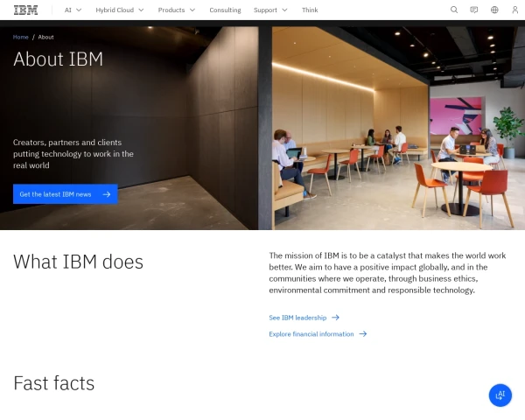Click the IBM logo in header

click(25, 10)
